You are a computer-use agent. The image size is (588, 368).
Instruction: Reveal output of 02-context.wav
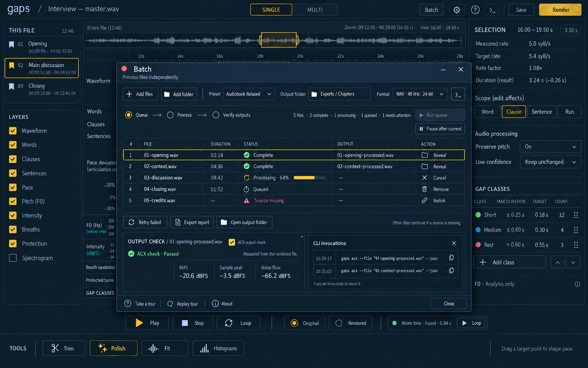434,167
